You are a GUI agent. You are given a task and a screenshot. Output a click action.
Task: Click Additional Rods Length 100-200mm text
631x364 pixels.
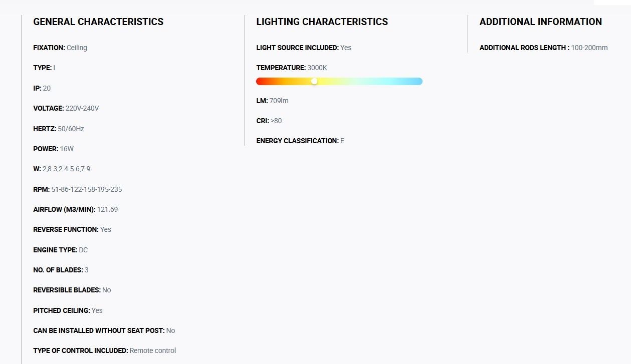pyautogui.click(x=543, y=48)
